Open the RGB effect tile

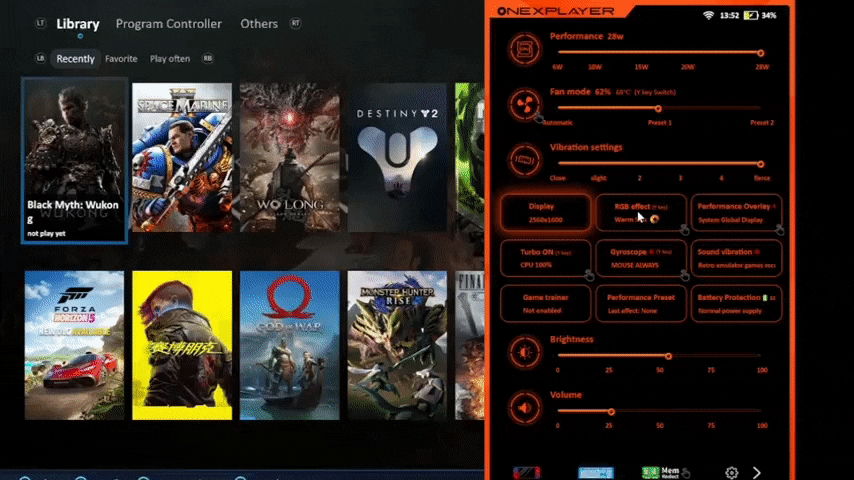pos(640,212)
